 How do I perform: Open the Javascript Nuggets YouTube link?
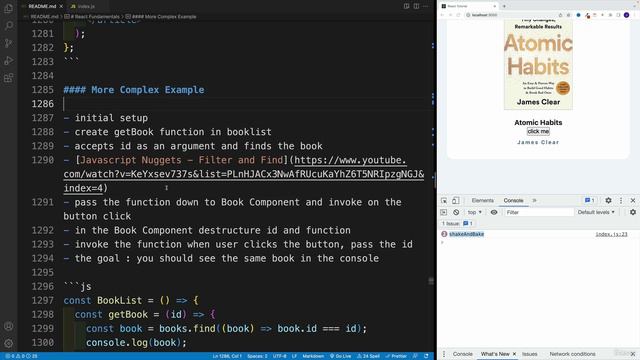coord(244,174)
